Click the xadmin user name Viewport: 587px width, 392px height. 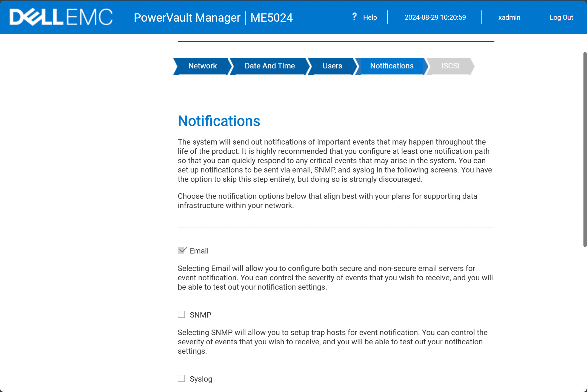tap(509, 18)
